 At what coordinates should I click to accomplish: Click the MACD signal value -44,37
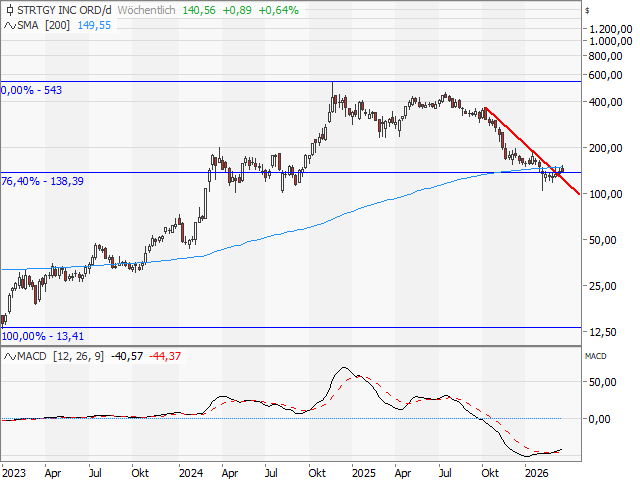pyautogui.click(x=165, y=356)
